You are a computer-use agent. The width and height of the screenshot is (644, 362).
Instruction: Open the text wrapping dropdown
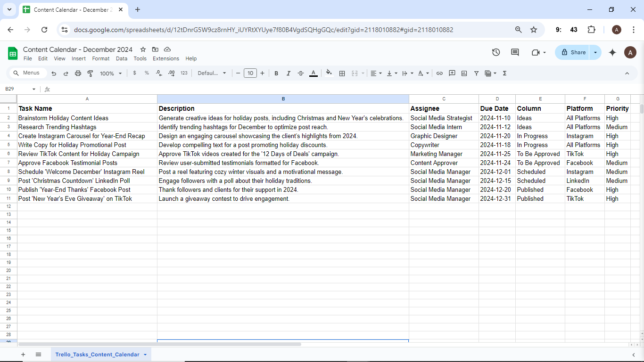tap(407, 73)
